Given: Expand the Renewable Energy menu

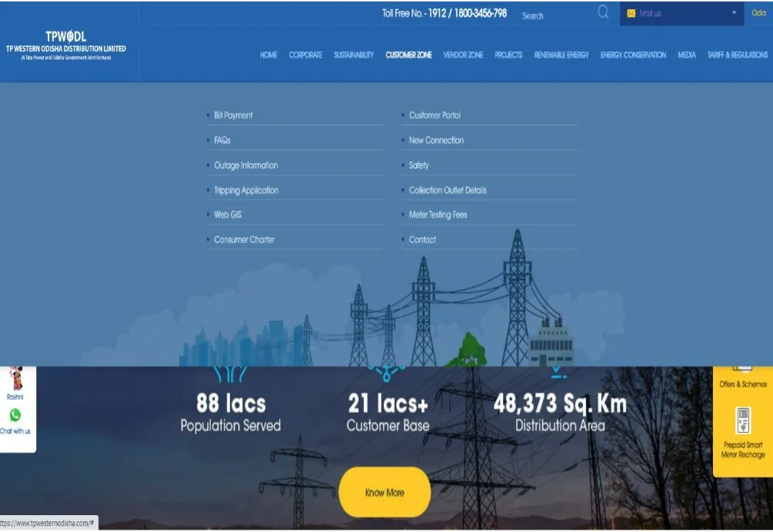Looking at the screenshot, I should 561,55.
